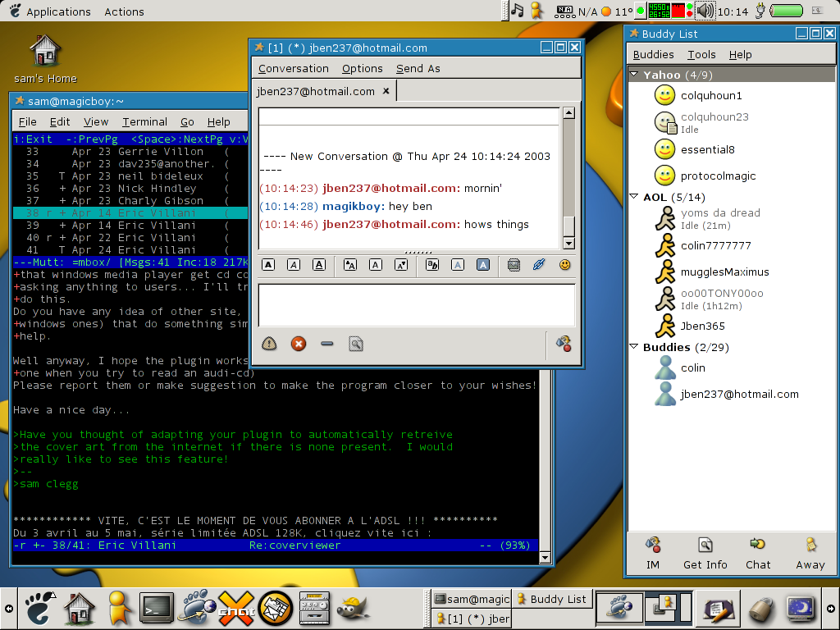Screen dimensions: 840x630
Task: Select buddy protocolmagic
Action: (x=732, y=176)
